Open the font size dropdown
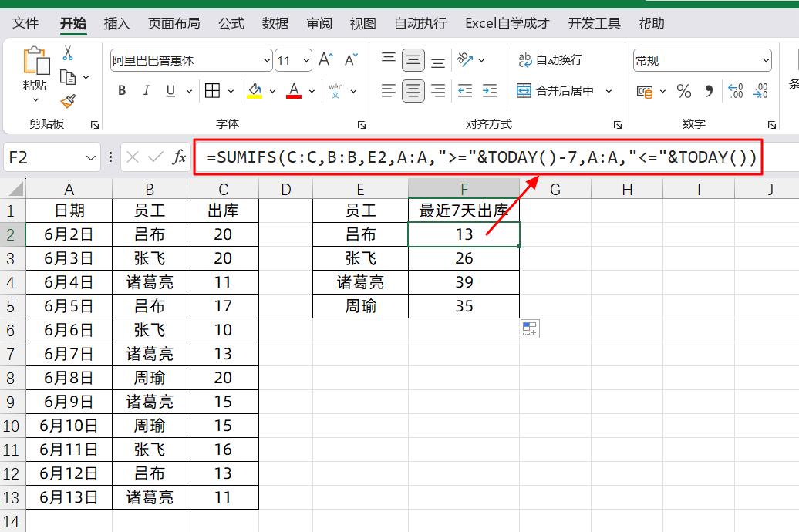 (x=306, y=61)
